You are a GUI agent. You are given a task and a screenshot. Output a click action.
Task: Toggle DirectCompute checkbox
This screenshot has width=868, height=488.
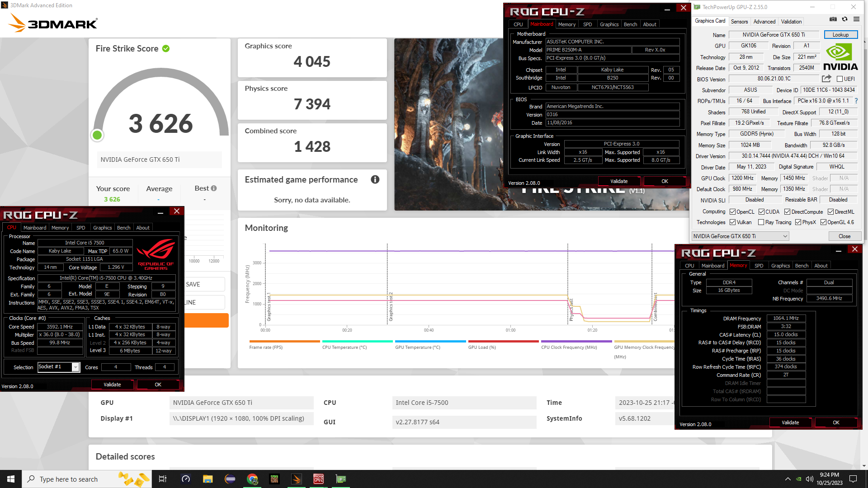pos(788,212)
